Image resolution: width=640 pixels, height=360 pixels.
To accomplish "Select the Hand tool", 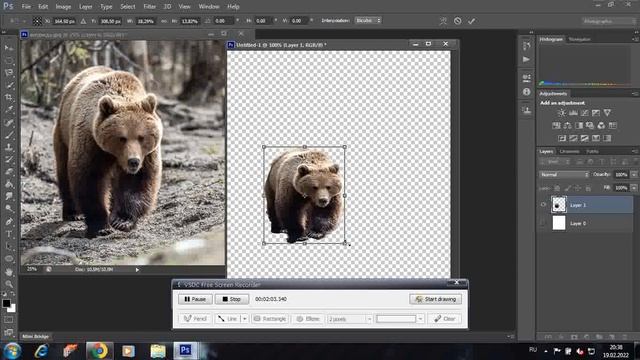I will pyautogui.click(x=9, y=271).
